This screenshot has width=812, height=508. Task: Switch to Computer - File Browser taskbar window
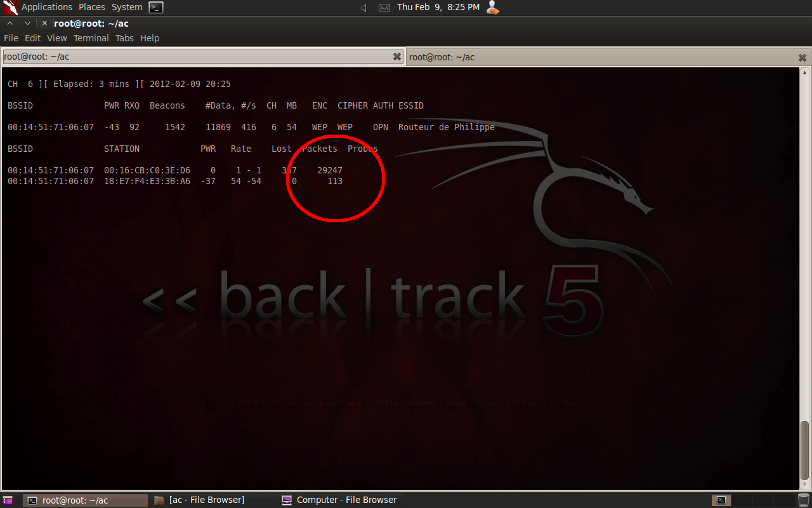(341, 500)
